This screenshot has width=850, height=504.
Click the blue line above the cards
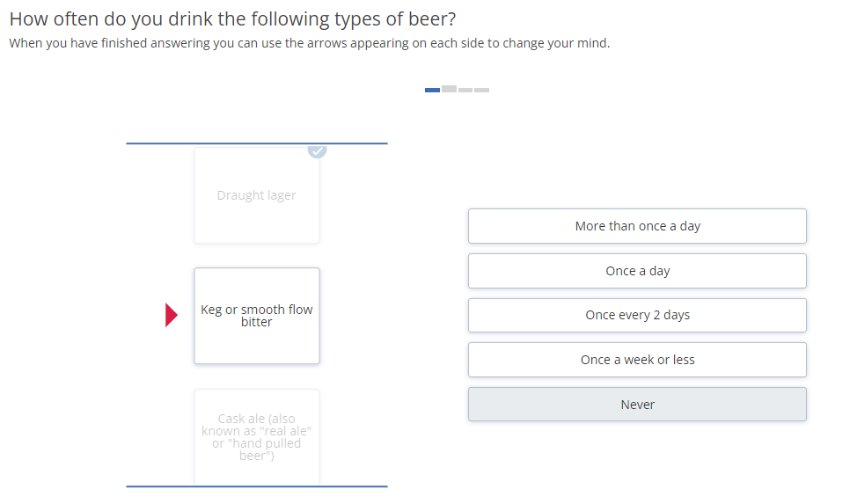257,143
